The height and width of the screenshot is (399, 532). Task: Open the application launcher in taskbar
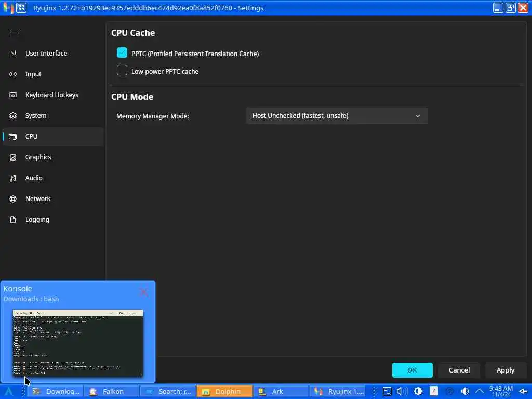[8, 391]
